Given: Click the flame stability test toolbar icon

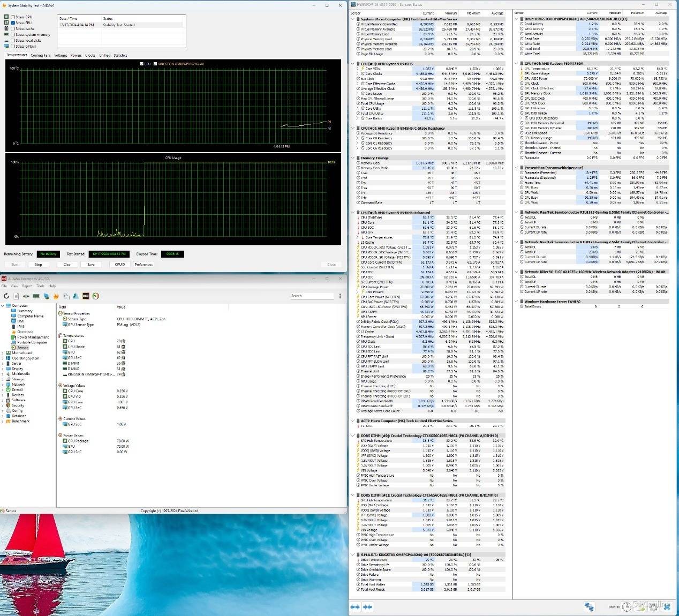Looking at the screenshot, I should 55,296.
